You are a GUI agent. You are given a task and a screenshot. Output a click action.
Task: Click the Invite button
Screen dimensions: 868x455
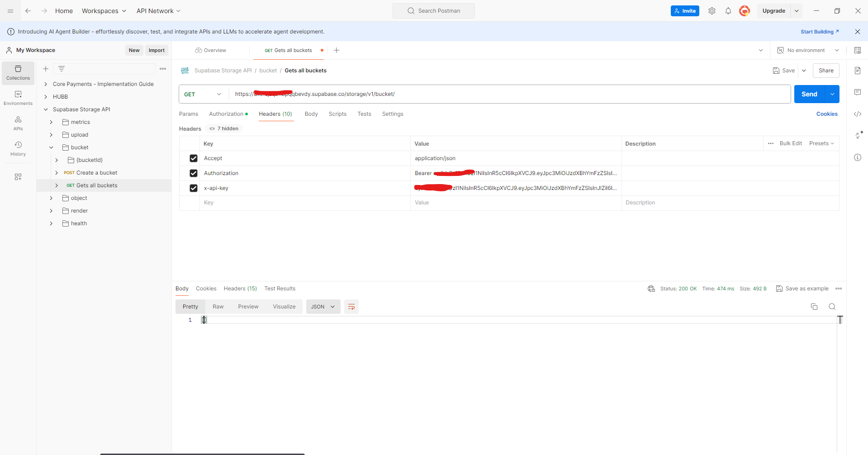point(685,11)
